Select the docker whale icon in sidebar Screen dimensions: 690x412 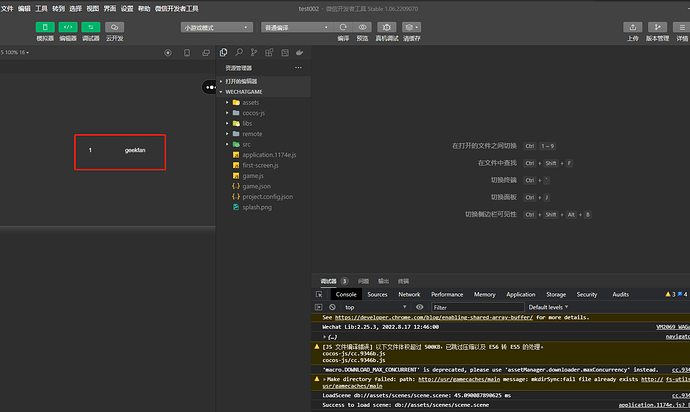tap(300, 53)
